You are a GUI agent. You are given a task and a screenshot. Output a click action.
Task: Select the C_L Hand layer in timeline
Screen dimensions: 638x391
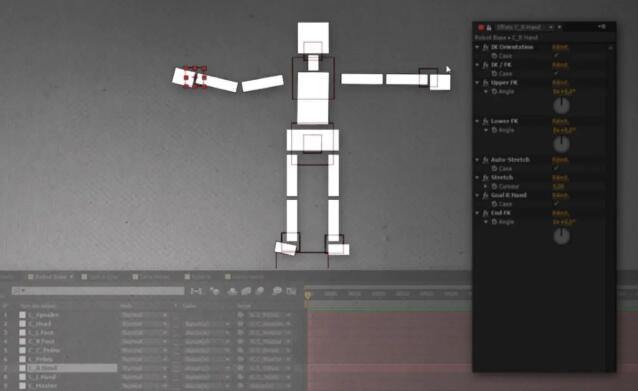coord(42,377)
